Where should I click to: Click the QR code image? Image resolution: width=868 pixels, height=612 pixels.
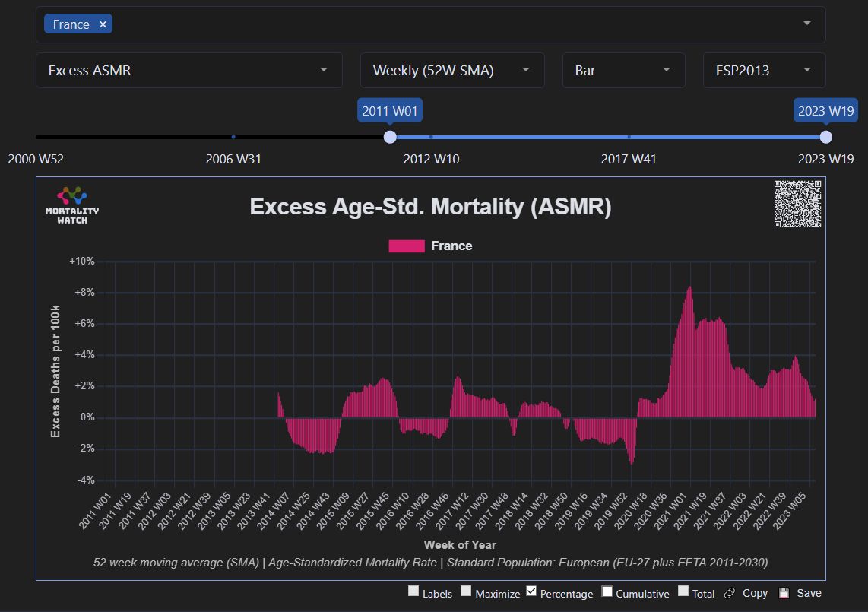pyautogui.click(x=797, y=205)
